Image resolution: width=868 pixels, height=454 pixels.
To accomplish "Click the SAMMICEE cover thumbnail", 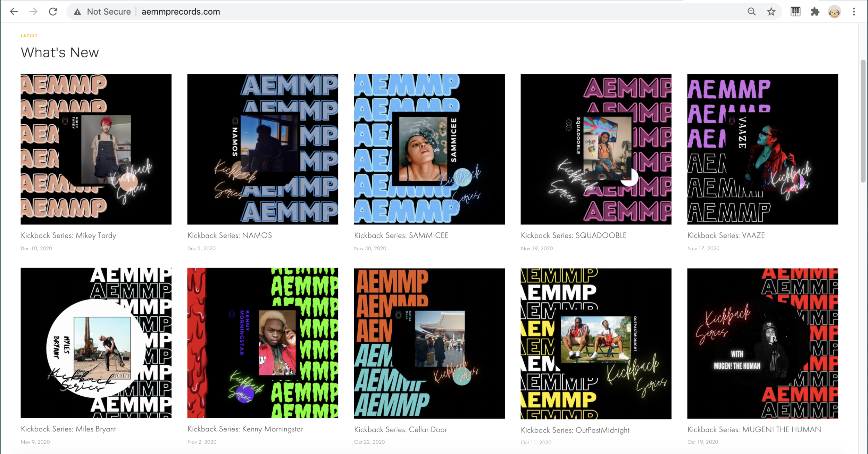I will (429, 149).
